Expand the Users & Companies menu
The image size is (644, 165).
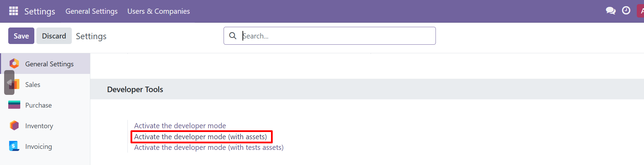tap(158, 11)
